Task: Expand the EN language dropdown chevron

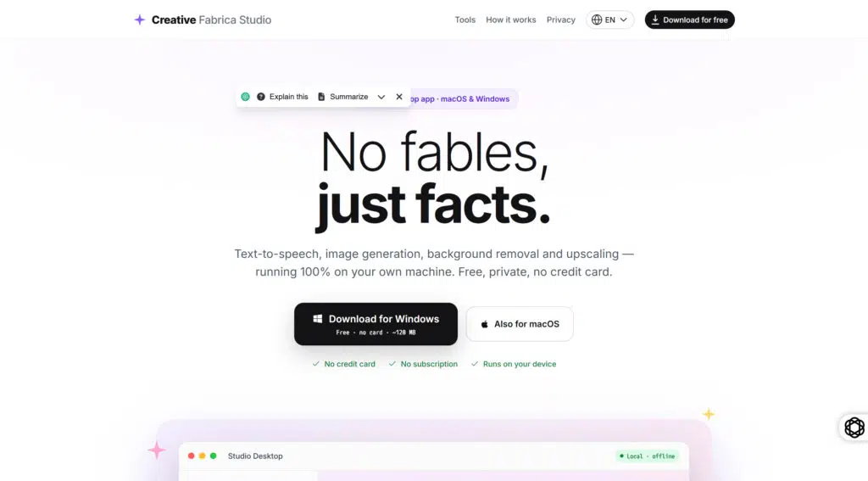Action: (623, 20)
